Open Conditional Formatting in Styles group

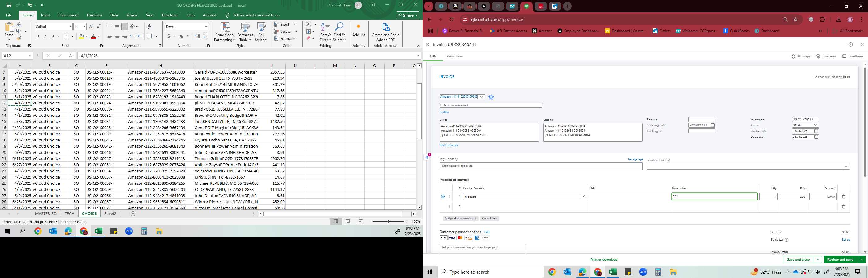click(x=225, y=32)
